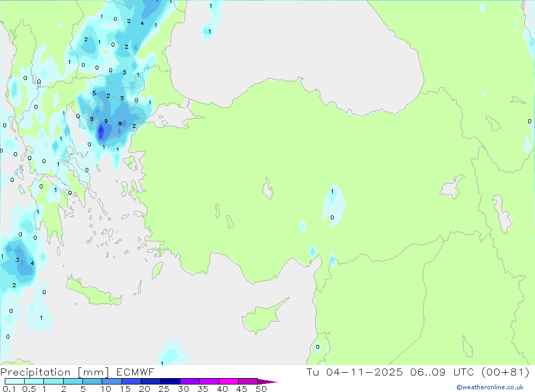Viewport: 535px width, 392px height.
Task: Click the '45' legend tick label
Action: pyautogui.click(x=242, y=389)
